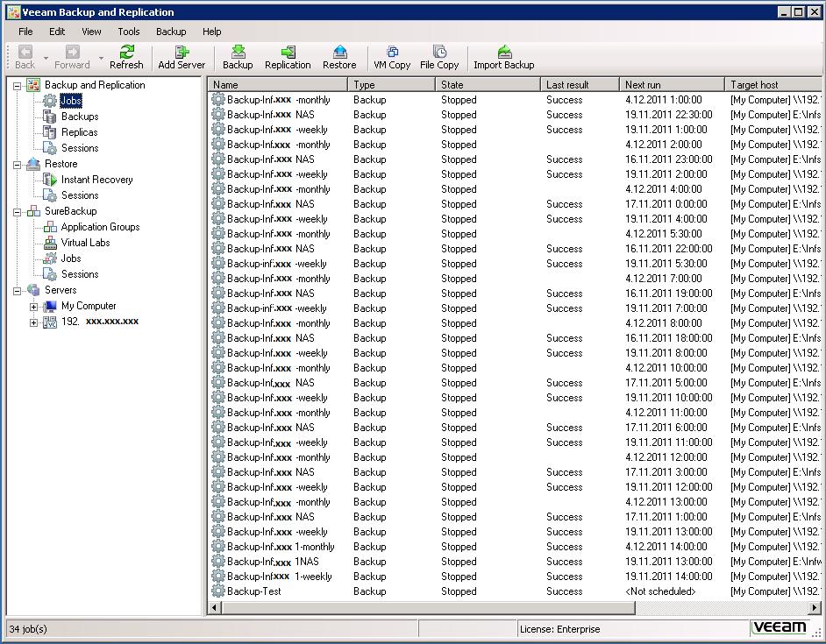Expand the 192.xxx.xxx.xxx server node
Image resolution: width=826 pixels, height=644 pixels.
[33, 322]
